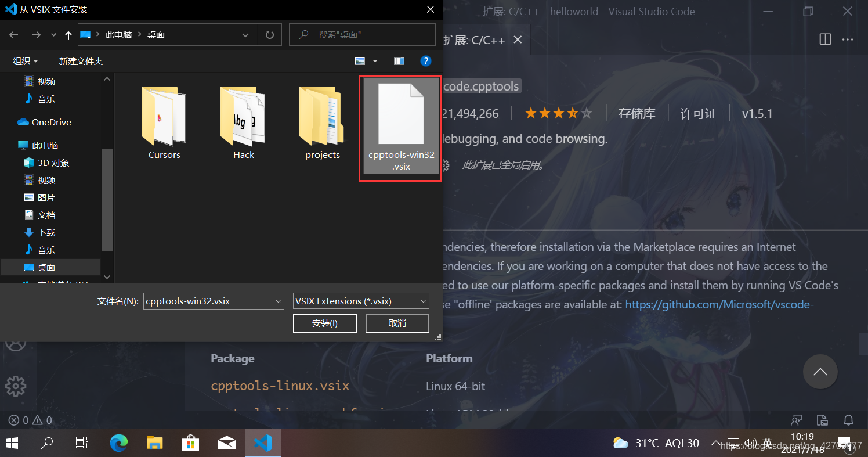Open the 组织 menu

click(x=26, y=61)
